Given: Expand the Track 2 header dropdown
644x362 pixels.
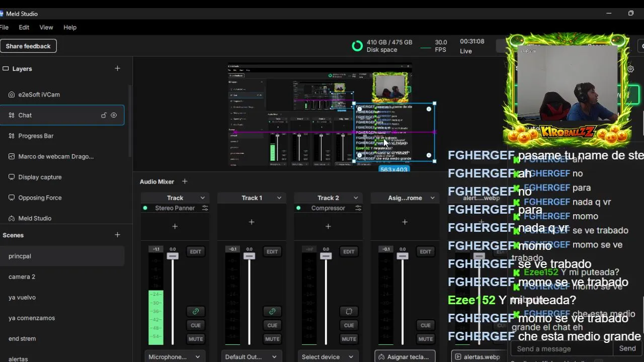Looking at the screenshot, I should (x=355, y=198).
